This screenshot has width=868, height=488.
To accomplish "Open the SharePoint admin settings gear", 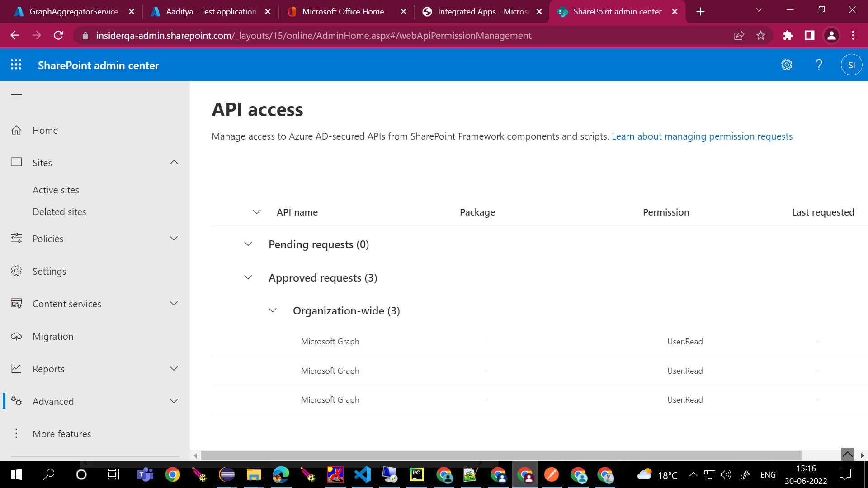I will (x=787, y=65).
